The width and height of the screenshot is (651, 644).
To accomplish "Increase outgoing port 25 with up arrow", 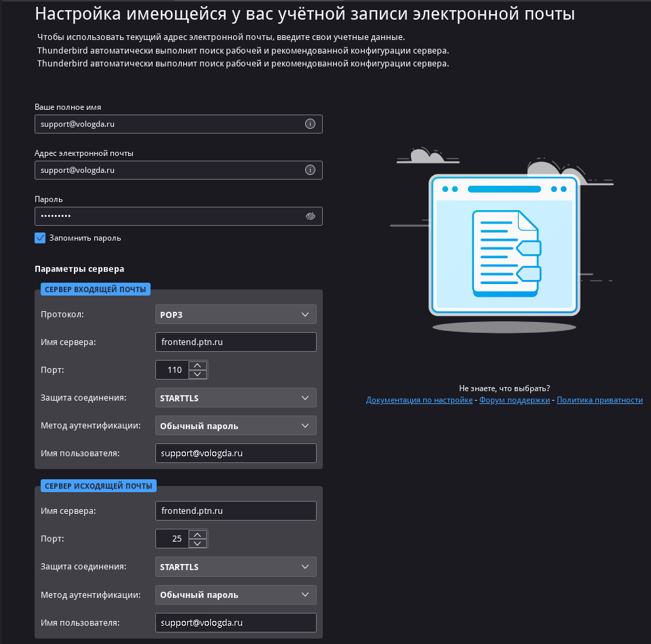I will (197, 534).
